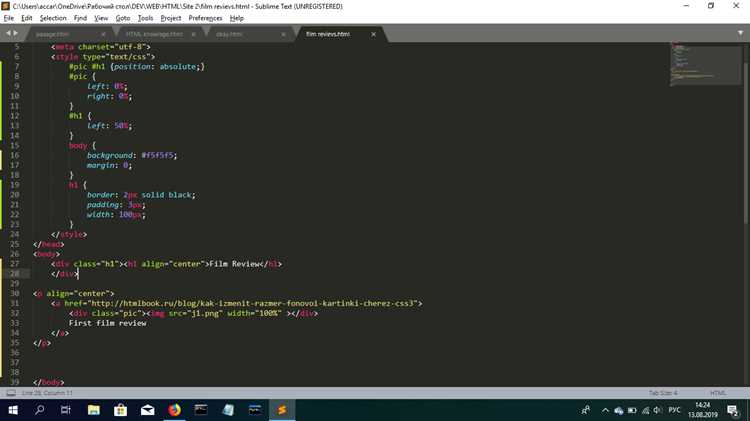Click the tab navigation left arrow
Viewport: 750px width, 421px height.
(8, 33)
